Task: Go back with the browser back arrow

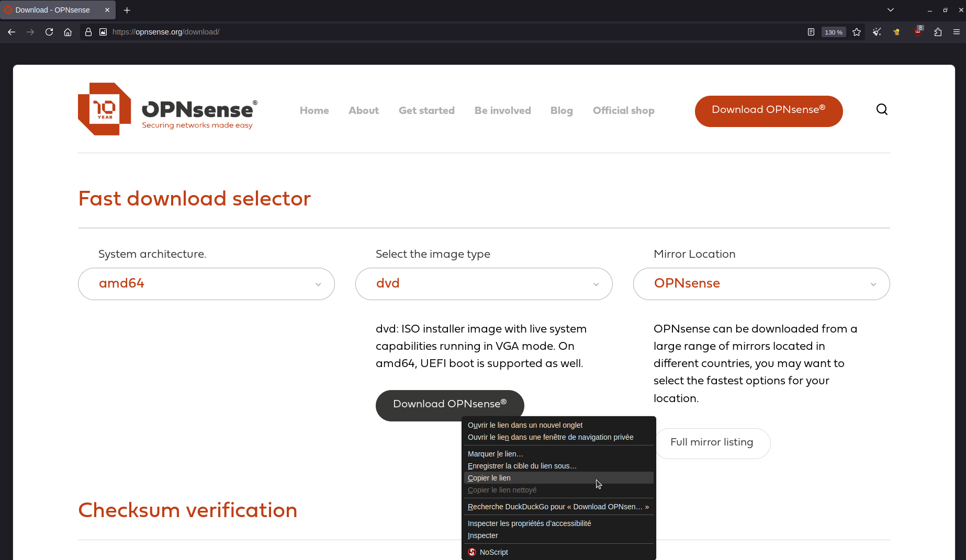Action: 12,32
